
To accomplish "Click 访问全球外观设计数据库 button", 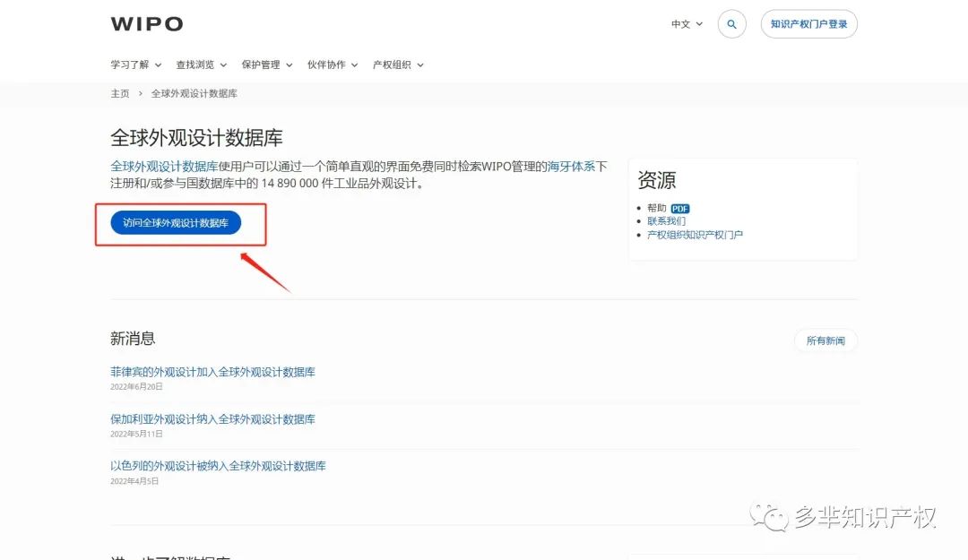I will (x=176, y=223).
